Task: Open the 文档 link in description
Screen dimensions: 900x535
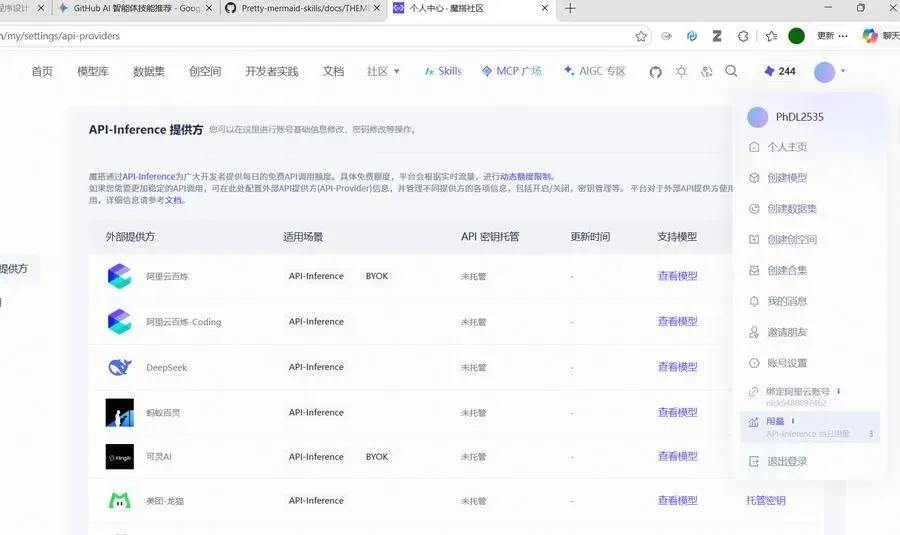Action: 173,200
